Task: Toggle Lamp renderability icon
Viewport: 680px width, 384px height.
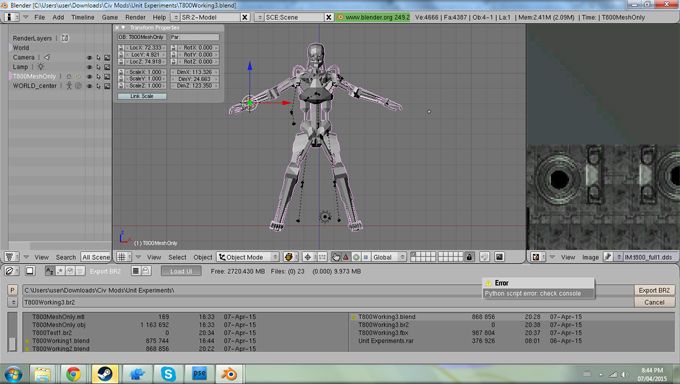Action: tap(107, 67)
